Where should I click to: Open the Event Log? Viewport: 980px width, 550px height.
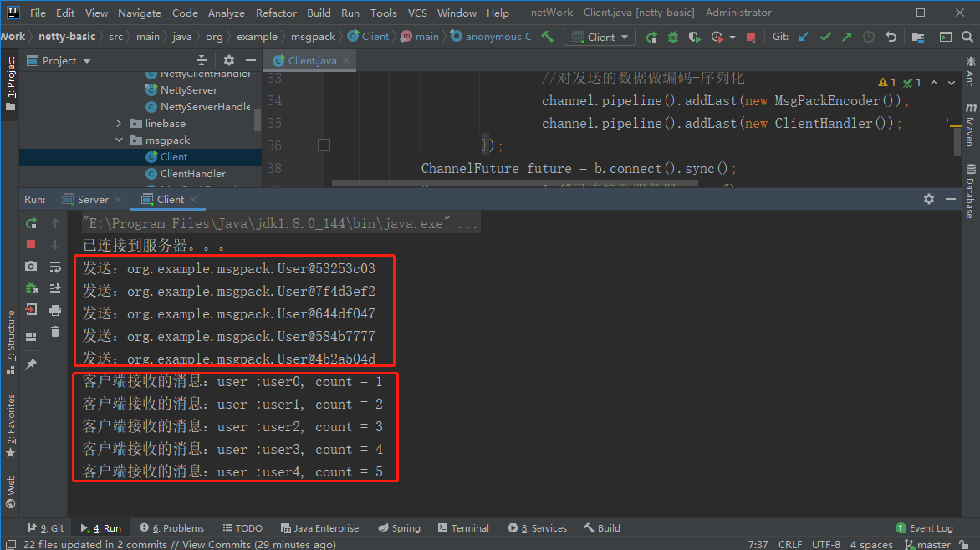pos(924,528)
